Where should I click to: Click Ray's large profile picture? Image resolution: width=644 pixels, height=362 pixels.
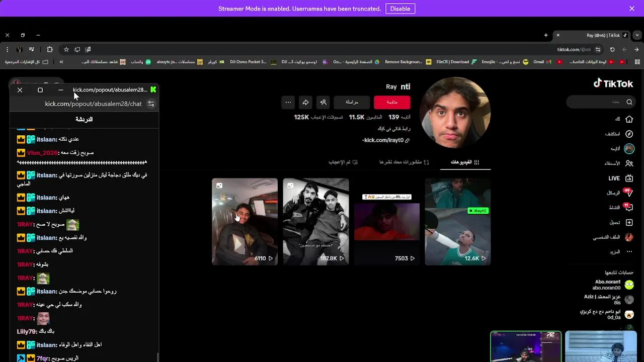pos(455,113)
